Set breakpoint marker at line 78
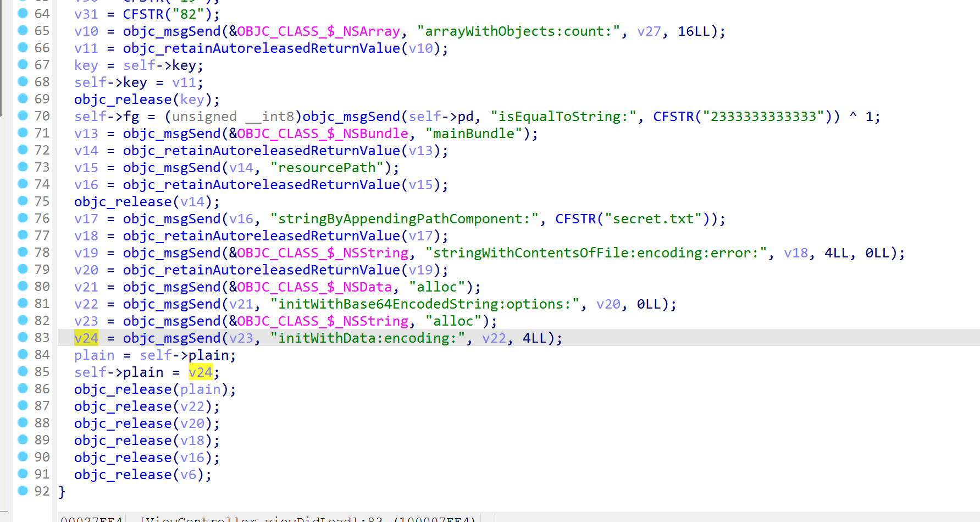Screen dimensions: 980x522 (x=23, y=252)
